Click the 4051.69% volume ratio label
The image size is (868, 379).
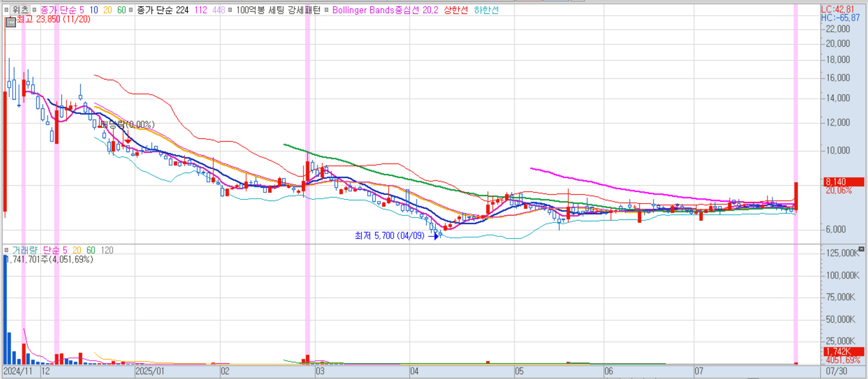[x=843, y=360]
